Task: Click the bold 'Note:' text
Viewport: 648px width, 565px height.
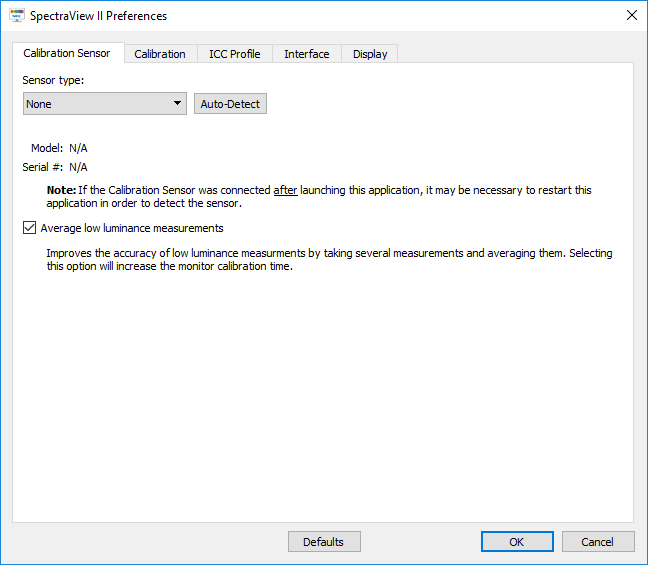Action: tap(61, 190)
